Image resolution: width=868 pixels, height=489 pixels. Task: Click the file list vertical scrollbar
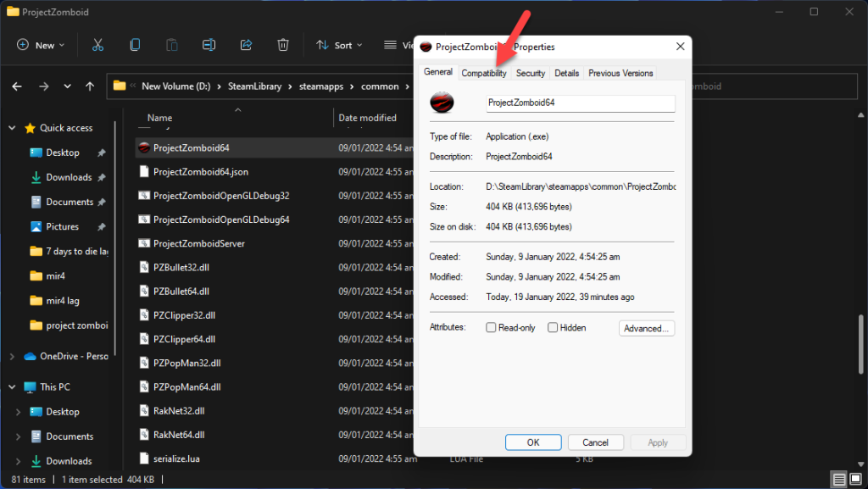point(861,345)
